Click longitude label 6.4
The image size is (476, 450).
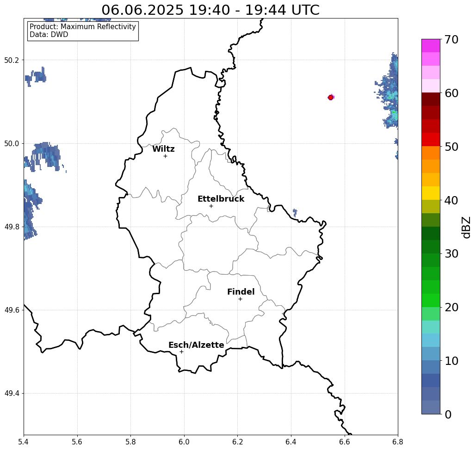pos(291,442)
